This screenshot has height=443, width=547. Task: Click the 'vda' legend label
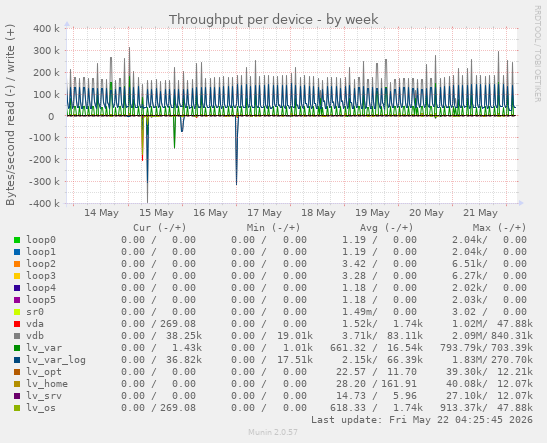click(x=35, y=324)
